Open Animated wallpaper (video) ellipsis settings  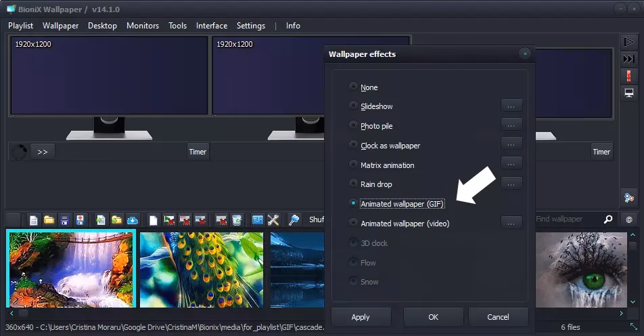511,223
